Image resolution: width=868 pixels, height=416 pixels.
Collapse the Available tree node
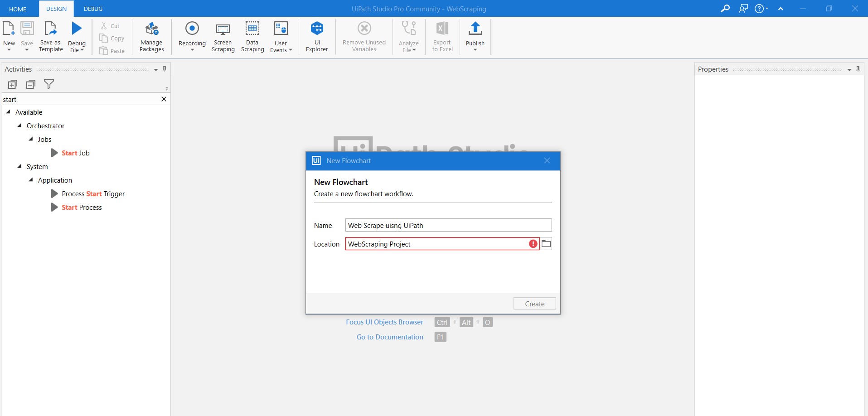click(x=8, y=112)
